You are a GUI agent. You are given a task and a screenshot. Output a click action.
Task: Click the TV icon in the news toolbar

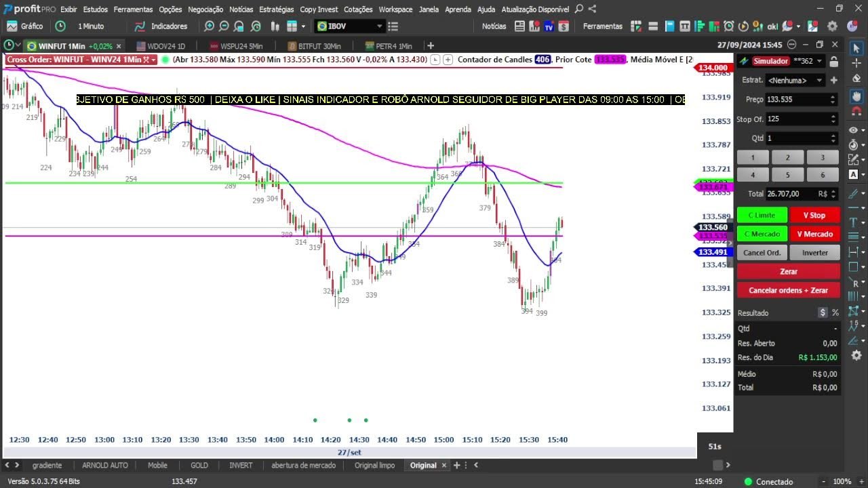[x=549, y=26]
